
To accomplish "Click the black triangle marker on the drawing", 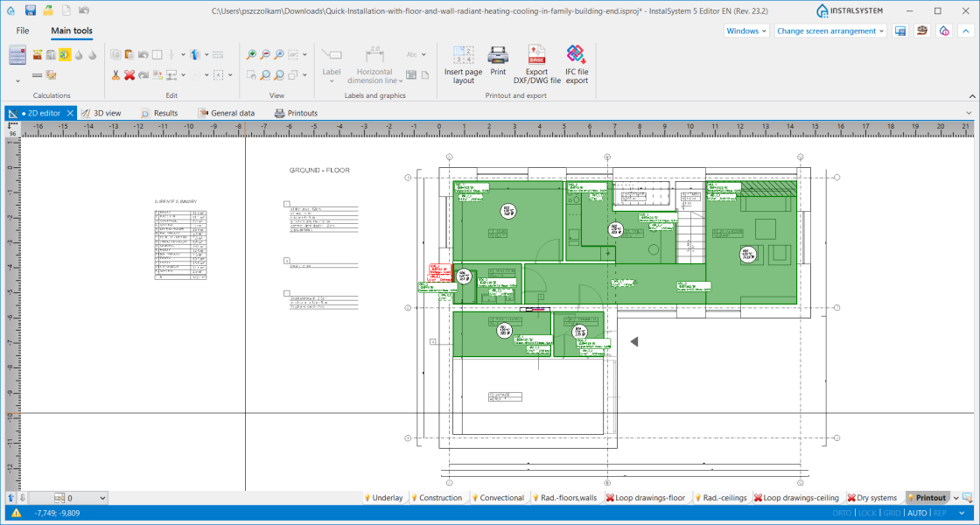I will pos(633,342).
